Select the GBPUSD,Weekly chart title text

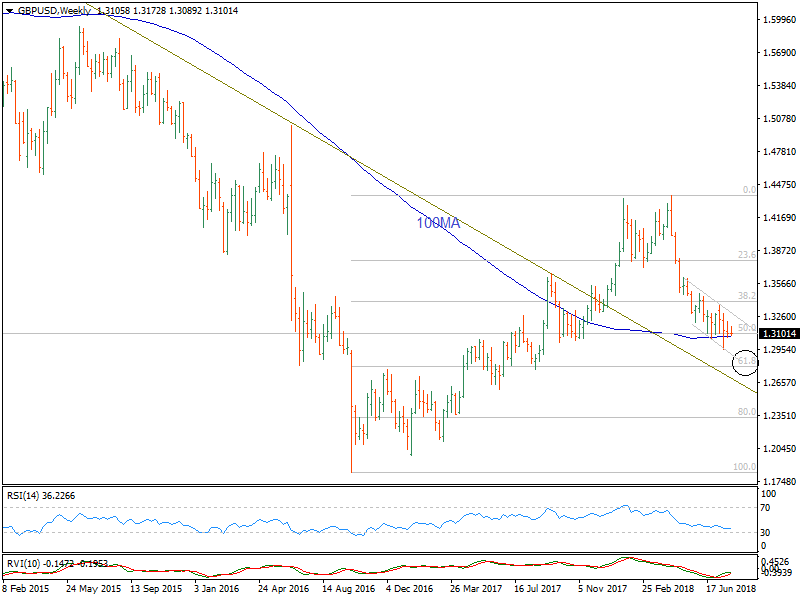(54, 11)
